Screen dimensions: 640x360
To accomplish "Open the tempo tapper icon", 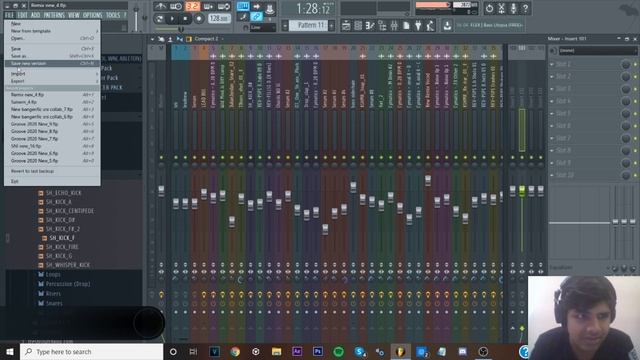I will tap(430, 26).
